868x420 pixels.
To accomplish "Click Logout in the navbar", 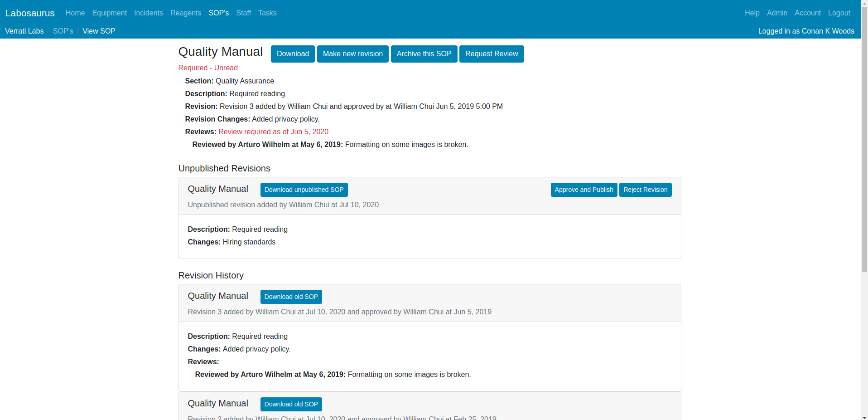I will pos(839,13).
